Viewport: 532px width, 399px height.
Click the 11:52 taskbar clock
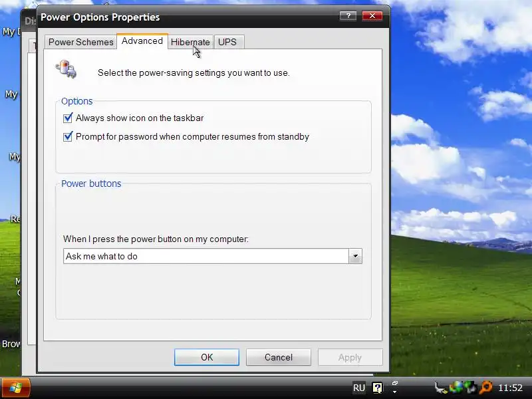click(510, 388)
